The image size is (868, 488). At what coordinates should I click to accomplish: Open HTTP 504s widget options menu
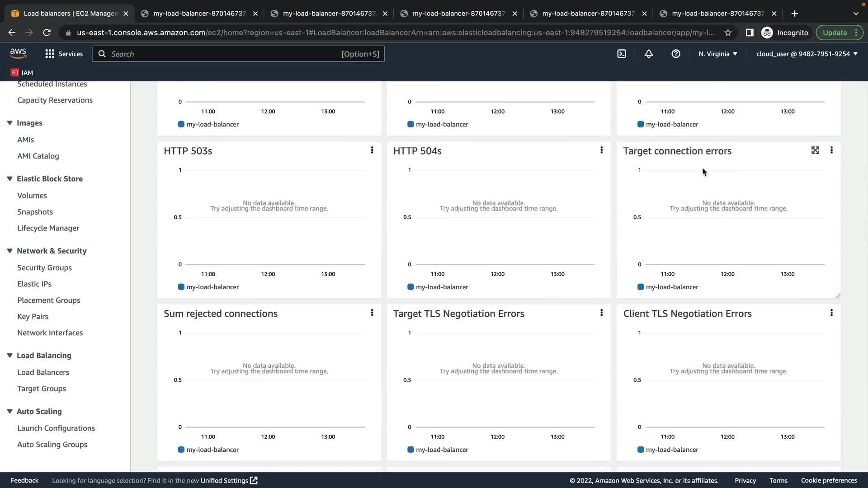pyautogui.click(x=601, y=150)
